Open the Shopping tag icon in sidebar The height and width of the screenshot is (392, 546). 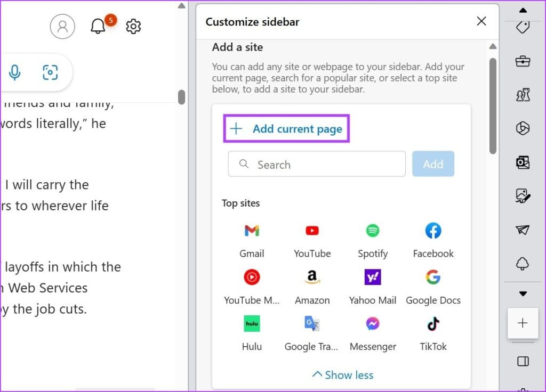pyautogui.click(x=523, y=28)
